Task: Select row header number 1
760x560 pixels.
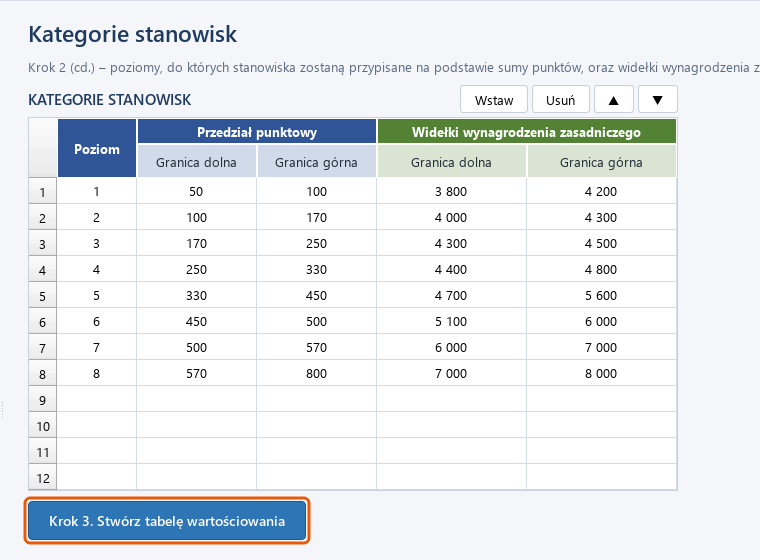Action: tap(43, 192)
